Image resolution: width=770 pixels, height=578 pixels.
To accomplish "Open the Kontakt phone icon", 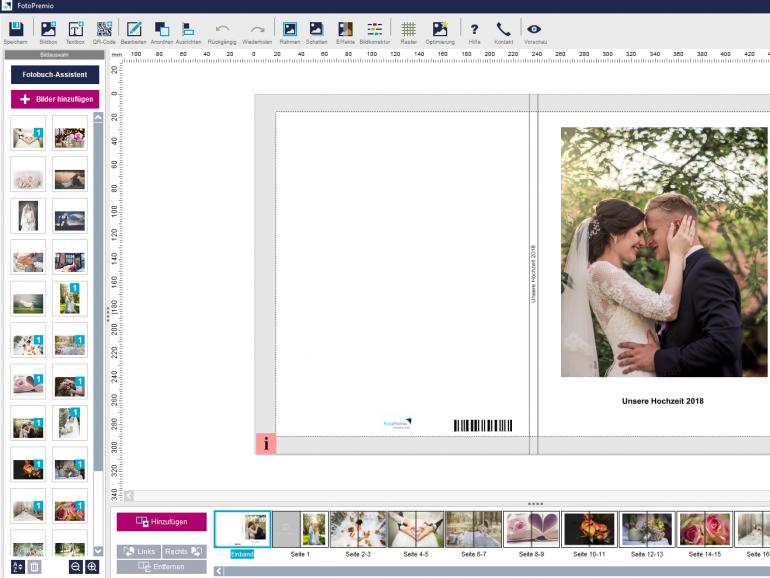I will coord(503,29).
